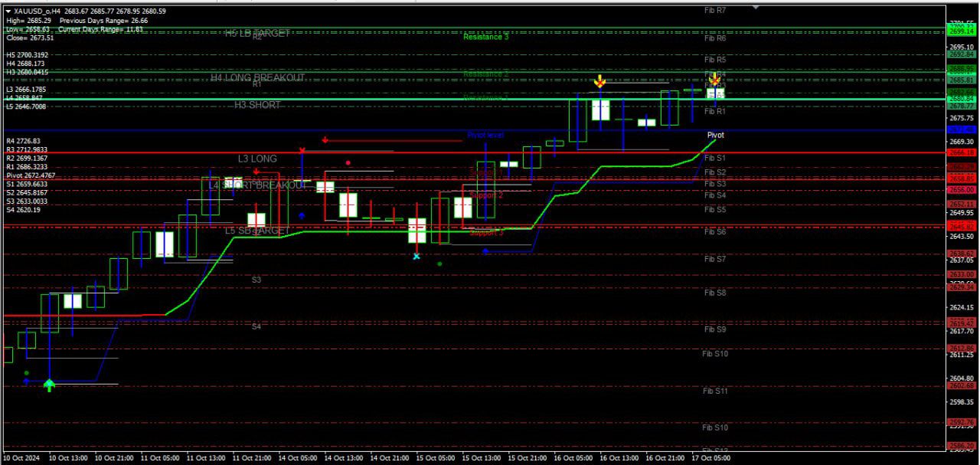Click red down arrow starting long red line
Viewport: 980px width, 465px height.
click(x=325, y=140)
